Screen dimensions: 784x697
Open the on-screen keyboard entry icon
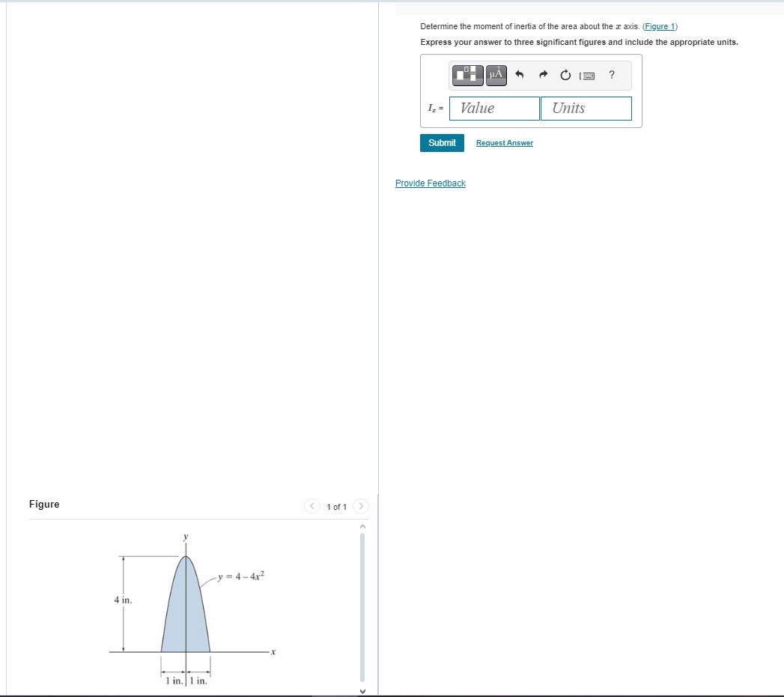click(587, 75)
